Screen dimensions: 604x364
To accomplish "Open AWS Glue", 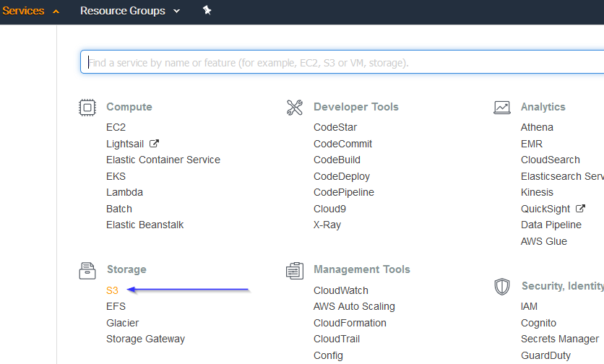I will (544, 241).
